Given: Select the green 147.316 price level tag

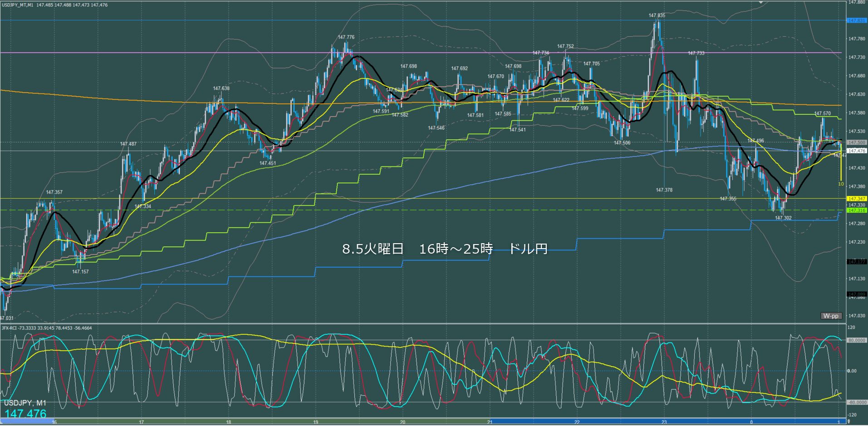Looking at the screenshot, I should [857, 211].
